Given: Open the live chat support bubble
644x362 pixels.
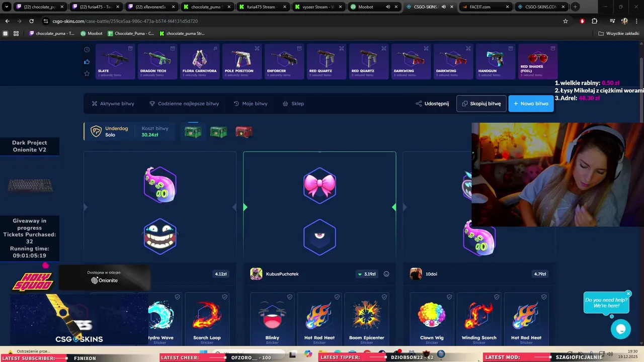Looking at the screenshot, I should coord(621,329).
